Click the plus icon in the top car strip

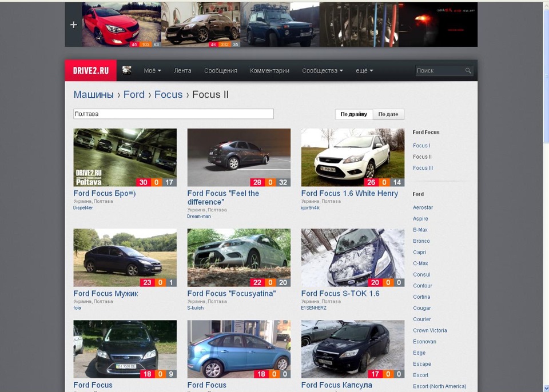pos(74,25)
